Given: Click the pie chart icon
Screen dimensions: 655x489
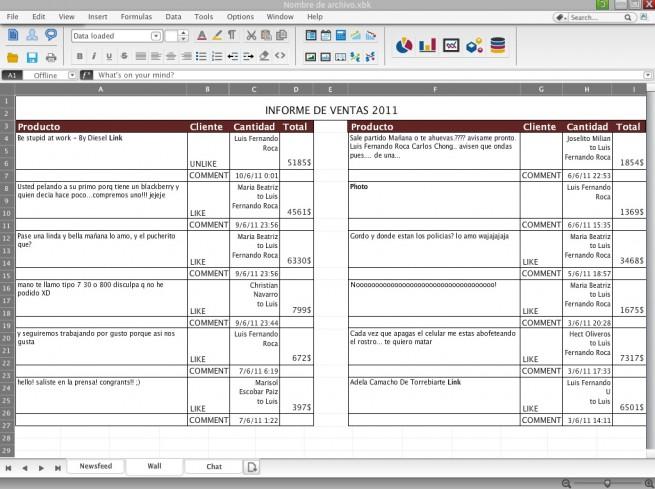Looking at the screenshot, I should (x=405, y=45).
